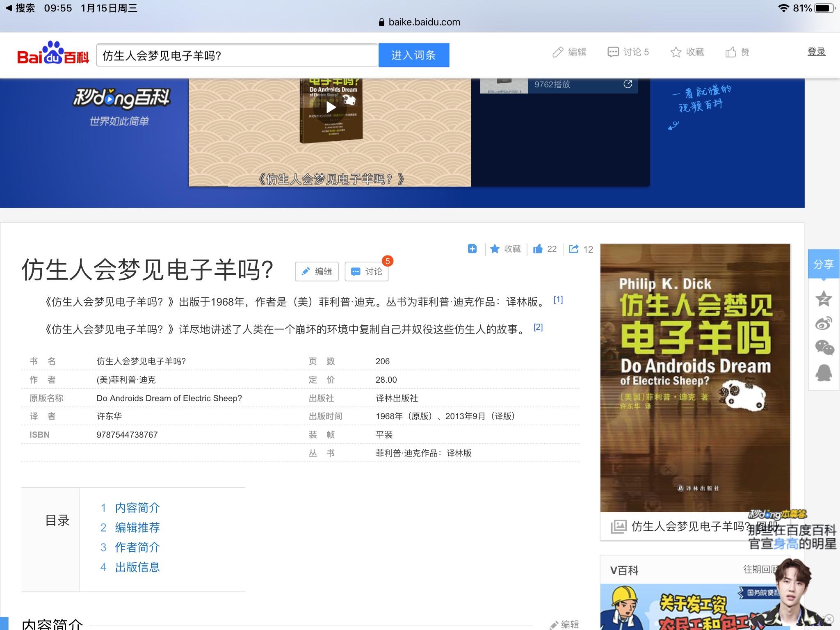Click the search input field

(x=237, y=55)
